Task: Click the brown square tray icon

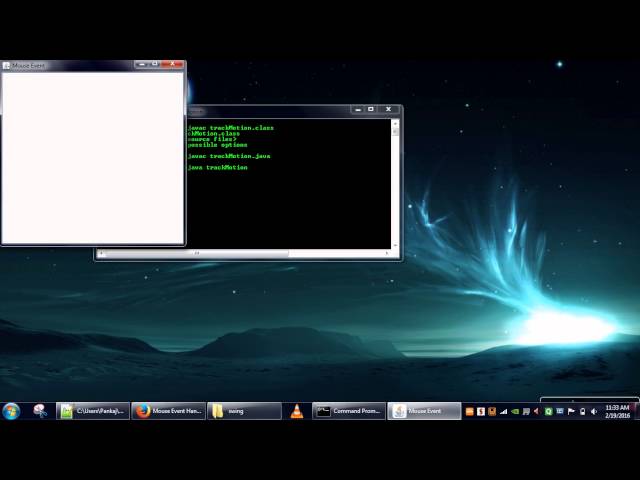Action: [x=492, y=411]
